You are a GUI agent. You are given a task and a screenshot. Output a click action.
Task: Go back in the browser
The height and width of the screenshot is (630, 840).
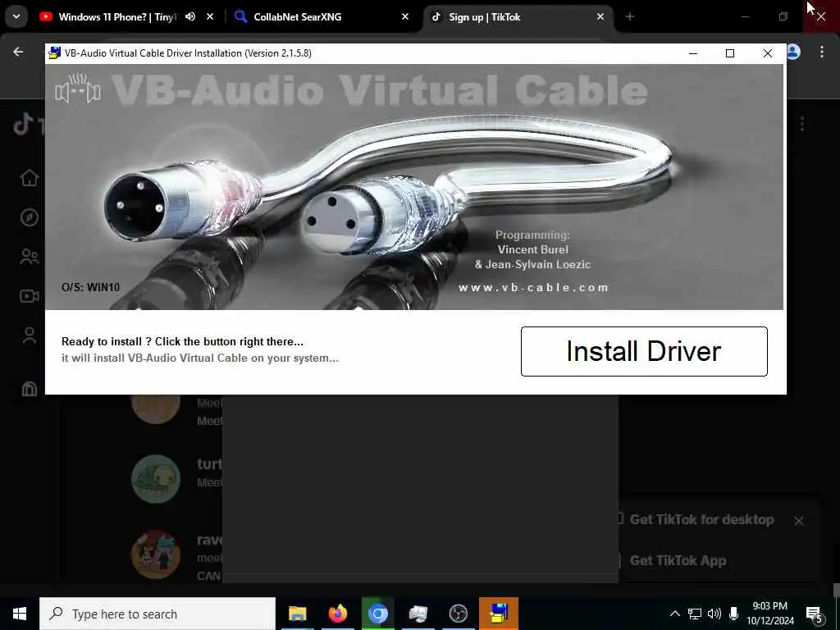pos(18,52)
